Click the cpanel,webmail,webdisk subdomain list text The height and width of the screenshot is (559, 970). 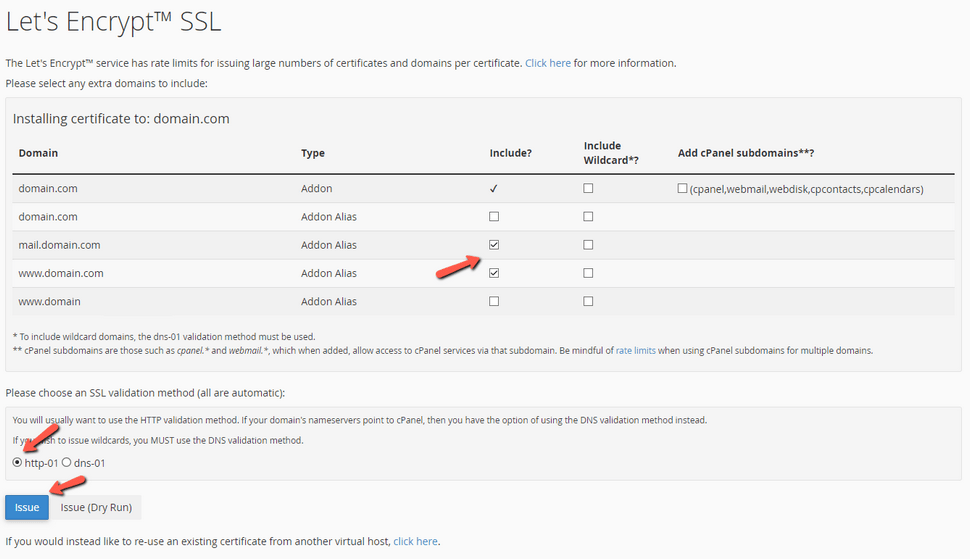[807, 189]
